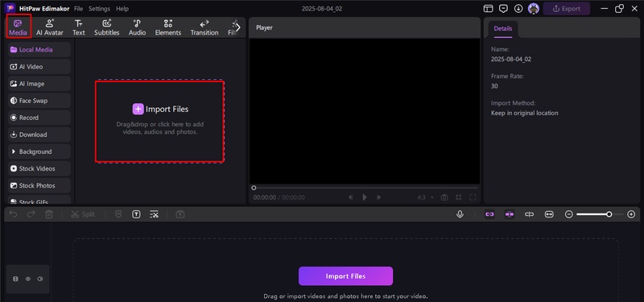Open Download in sidebar
This screenshot has width=644, height=302.
(39, 134)
